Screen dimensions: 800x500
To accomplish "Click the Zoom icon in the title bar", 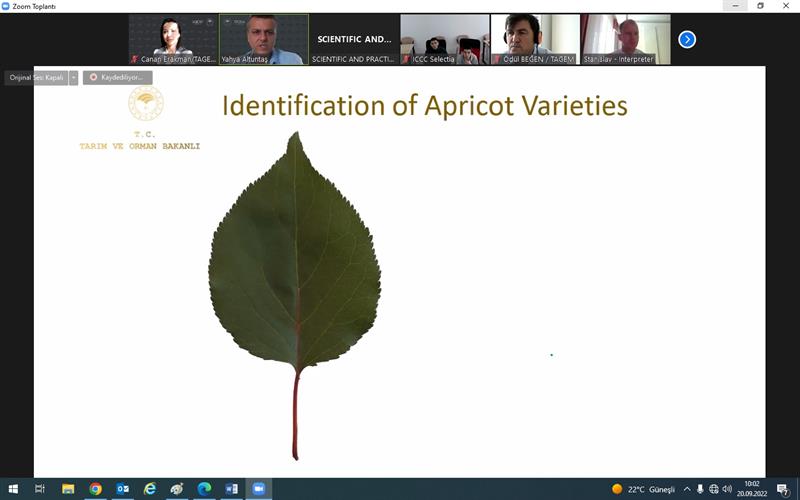I will coord(6,6).
